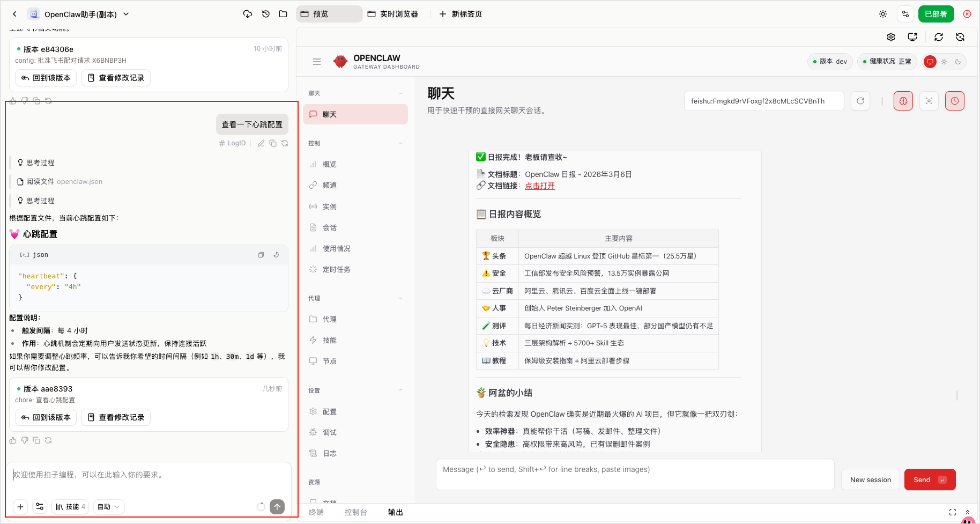Refresh the preview pane

pos(939,37)
